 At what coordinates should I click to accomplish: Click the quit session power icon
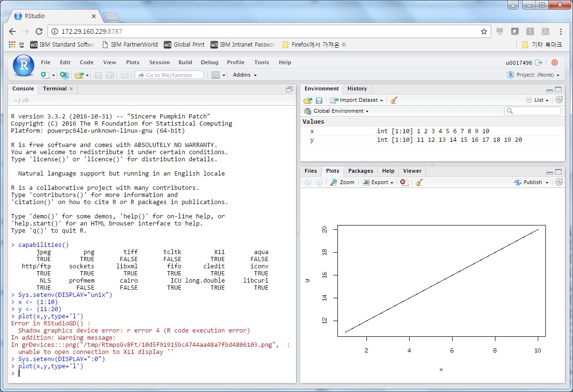coord(554,62)
